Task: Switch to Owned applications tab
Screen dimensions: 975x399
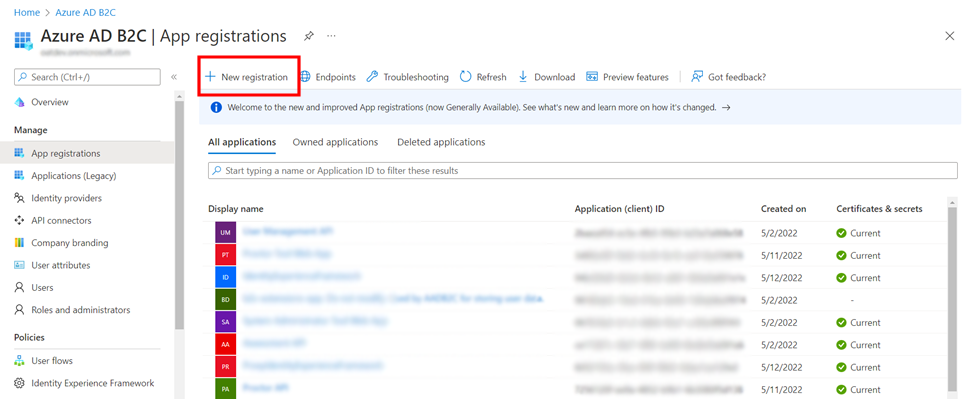Action: (335, 142)
